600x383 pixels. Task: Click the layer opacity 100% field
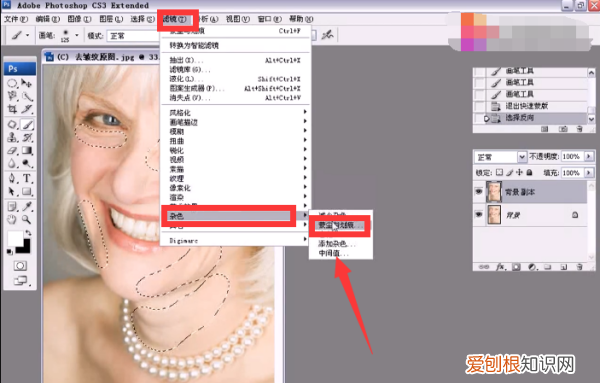click(x=572, y=156)
